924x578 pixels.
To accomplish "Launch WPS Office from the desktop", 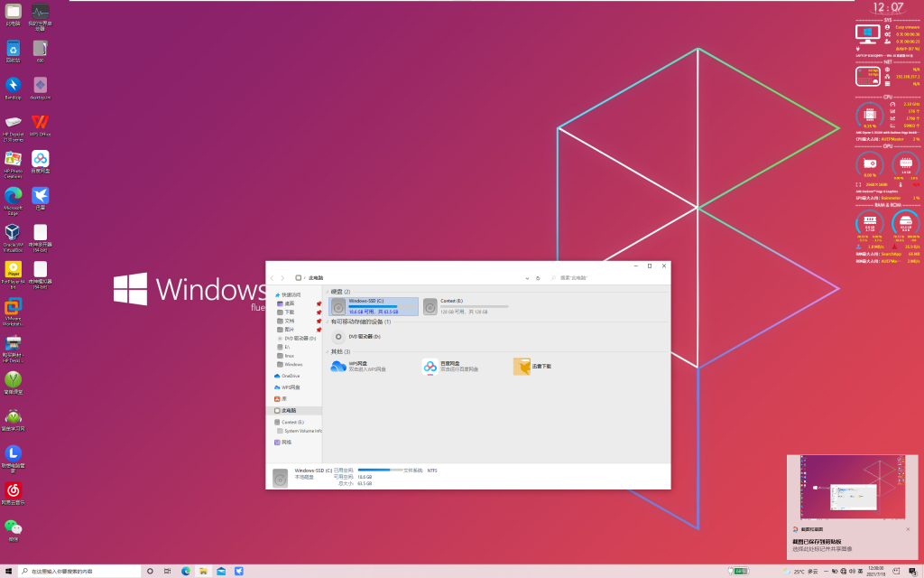I will [x=40, y=125].
